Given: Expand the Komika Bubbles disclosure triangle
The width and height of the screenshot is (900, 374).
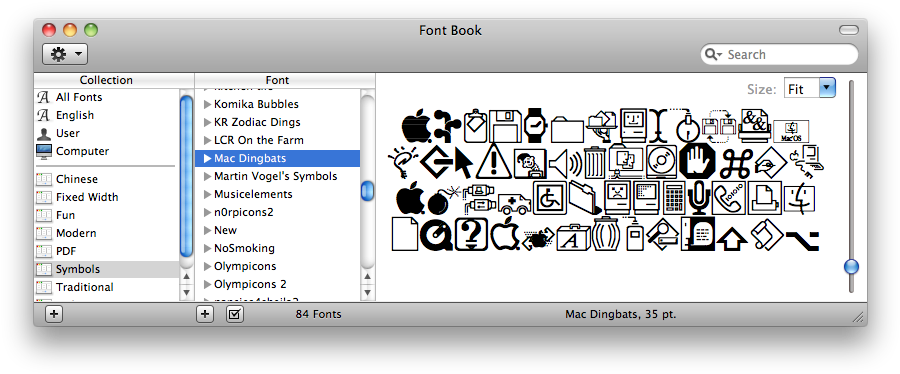Looking at the screenshot, I should tap(208, 104).
